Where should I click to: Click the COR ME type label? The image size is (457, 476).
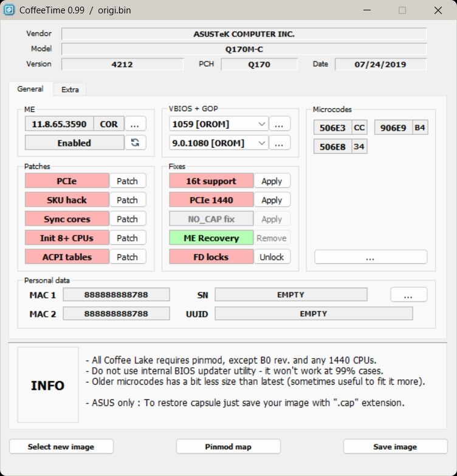point(109,124)
